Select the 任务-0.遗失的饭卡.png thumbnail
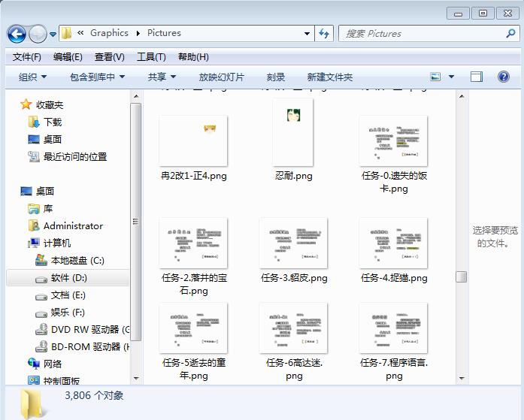The width and height of the screenshot is (524, 420). (393, 141)
